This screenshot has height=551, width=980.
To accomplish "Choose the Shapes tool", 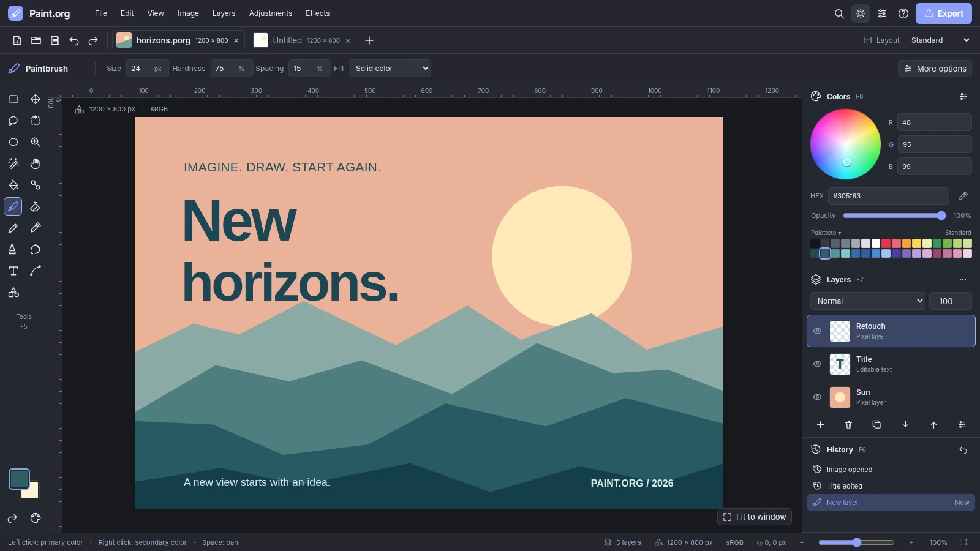I will click(x=13, y=293).
